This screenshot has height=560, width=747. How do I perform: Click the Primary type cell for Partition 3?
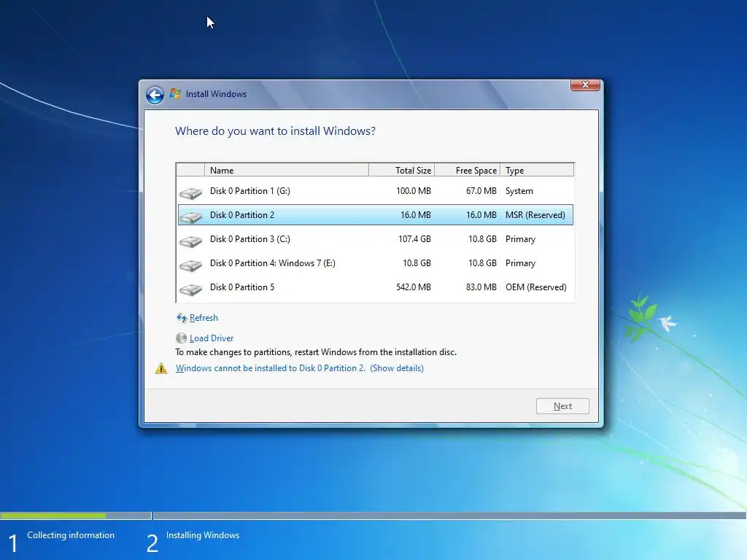click(x=520, y=239)
